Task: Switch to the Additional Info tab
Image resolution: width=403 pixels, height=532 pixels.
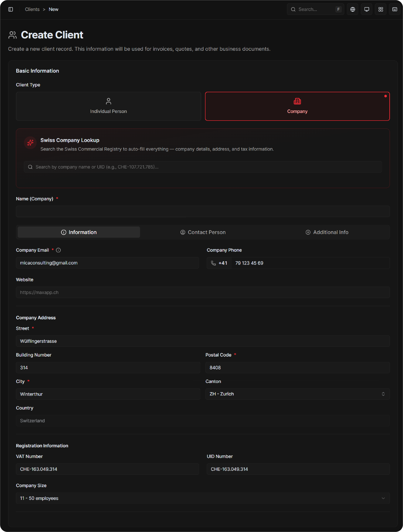Action: click(x=327, y=232)
